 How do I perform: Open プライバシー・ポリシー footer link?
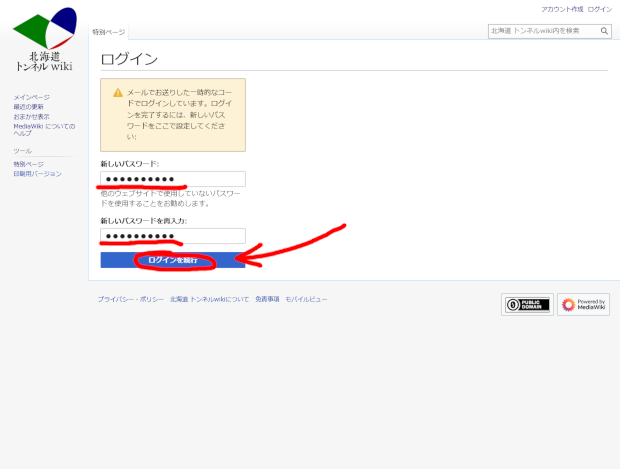point(129,299)
